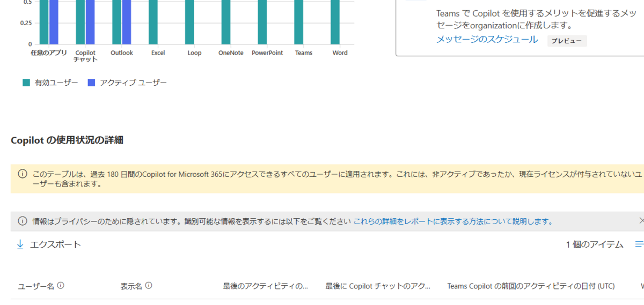Click the 任意のアプリ axis label
This screenshot has width=644, height=305.
(48, 53)
